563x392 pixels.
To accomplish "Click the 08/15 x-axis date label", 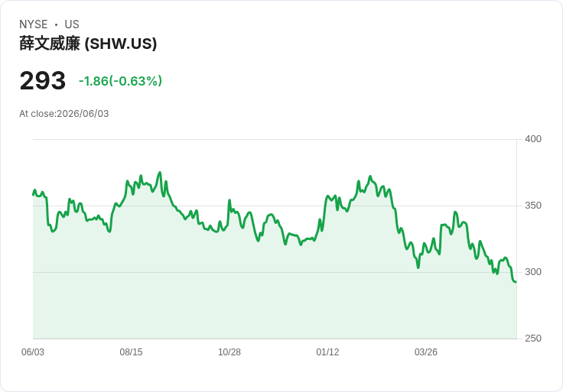I will click(131, 352).
